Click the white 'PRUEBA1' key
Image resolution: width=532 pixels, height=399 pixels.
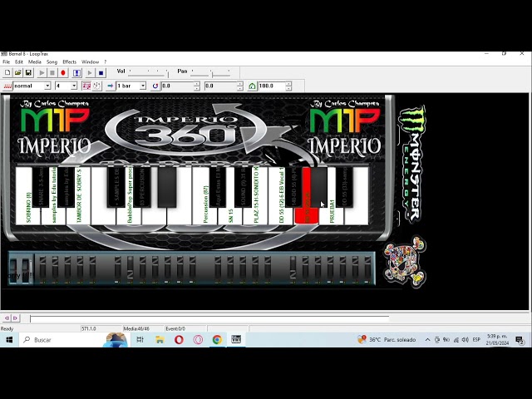coord(332,215)
